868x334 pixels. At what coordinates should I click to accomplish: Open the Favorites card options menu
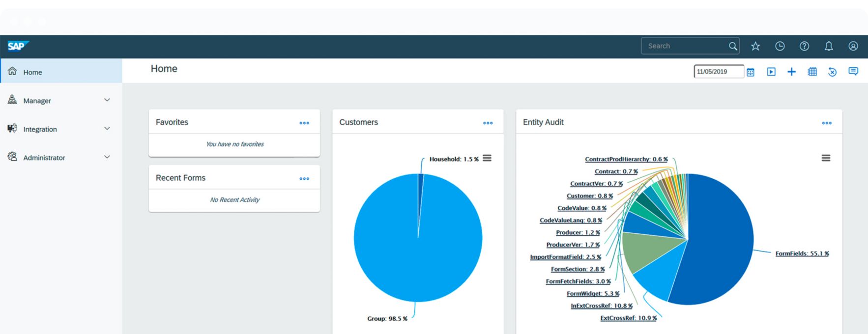click(x=304, y=123)
